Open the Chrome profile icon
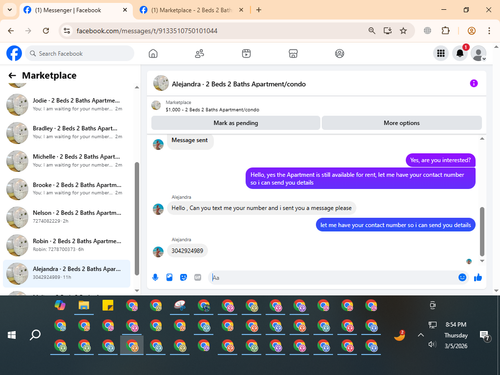The image size is (500, 375). [x=471, y=31]
